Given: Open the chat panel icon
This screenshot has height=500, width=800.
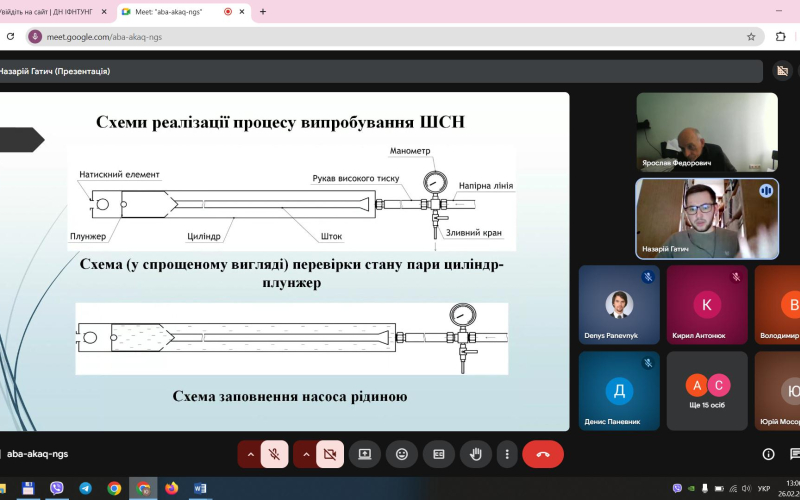Looking at the screenshot, I should point(795,454).
